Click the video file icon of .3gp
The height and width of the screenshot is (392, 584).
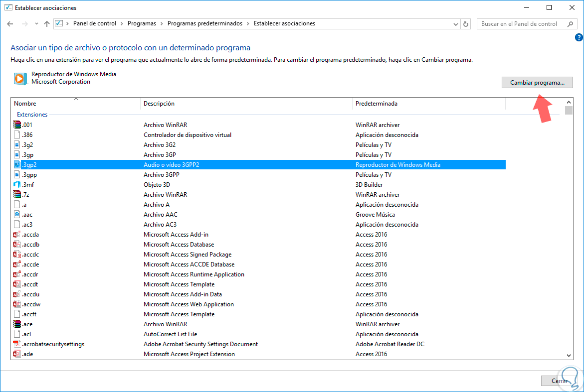tap(17, 155)
